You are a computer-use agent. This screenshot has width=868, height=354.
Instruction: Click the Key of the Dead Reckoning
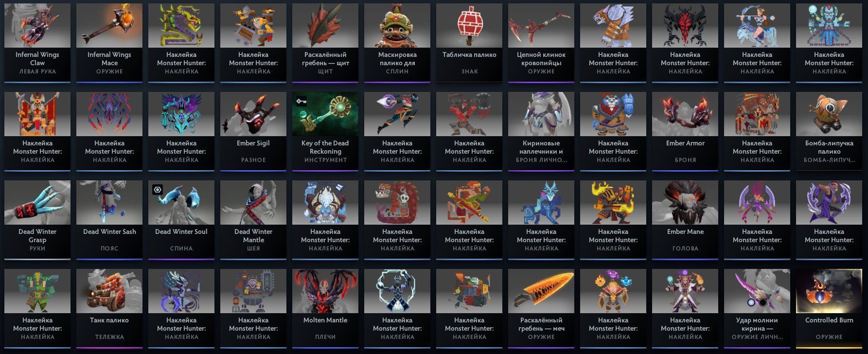325,131
